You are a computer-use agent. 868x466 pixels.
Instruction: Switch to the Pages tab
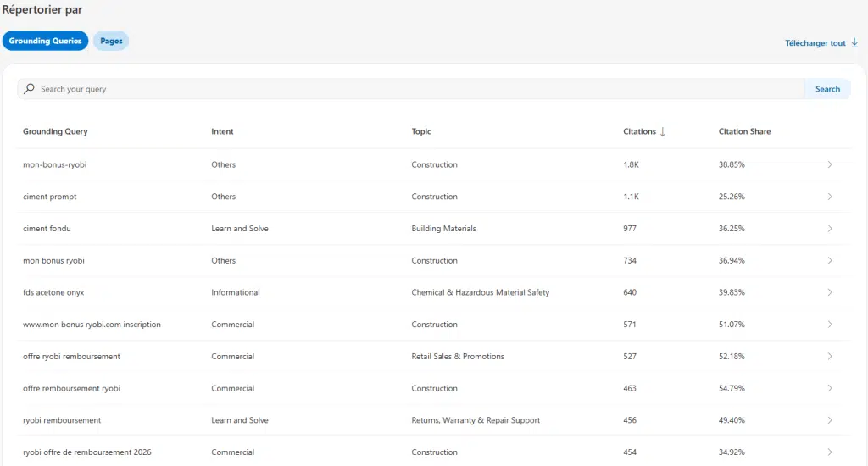111,41
